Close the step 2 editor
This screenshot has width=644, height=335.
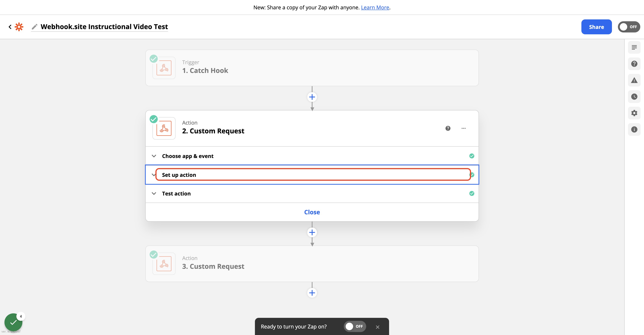312,212
